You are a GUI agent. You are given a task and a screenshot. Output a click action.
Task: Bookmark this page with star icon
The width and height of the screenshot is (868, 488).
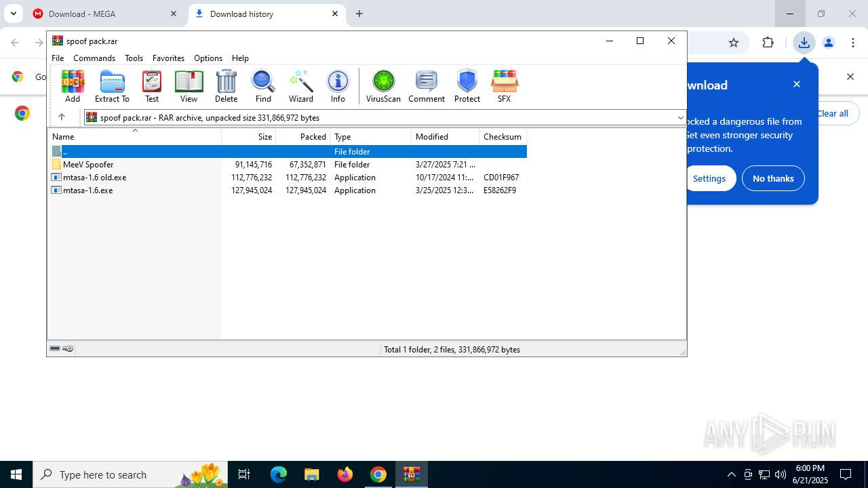[734, 43]
